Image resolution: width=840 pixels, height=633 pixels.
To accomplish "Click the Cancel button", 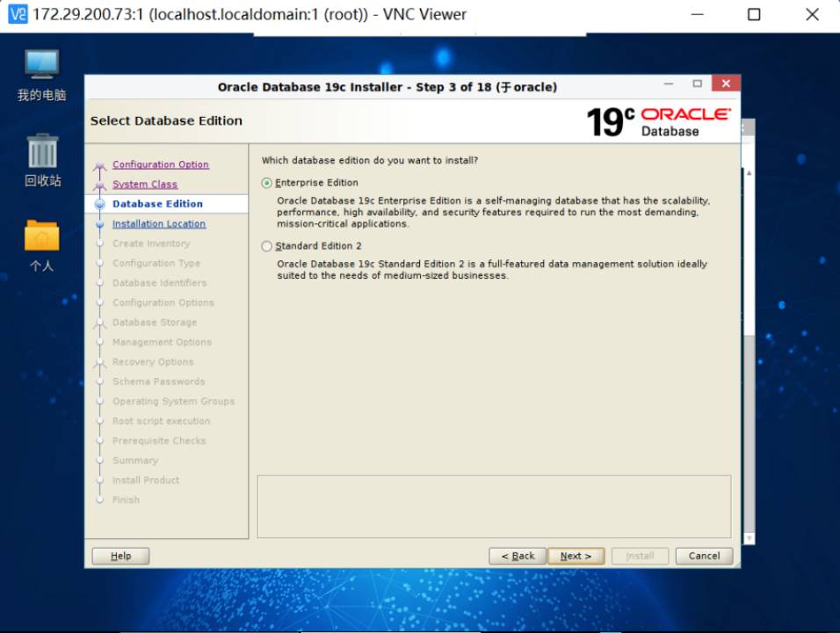I will 704,556.
